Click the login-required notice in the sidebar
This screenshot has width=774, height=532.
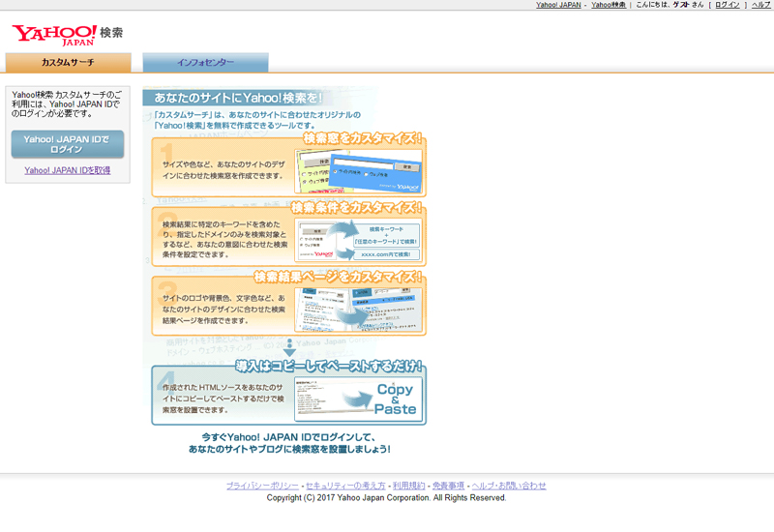(66, 103)
